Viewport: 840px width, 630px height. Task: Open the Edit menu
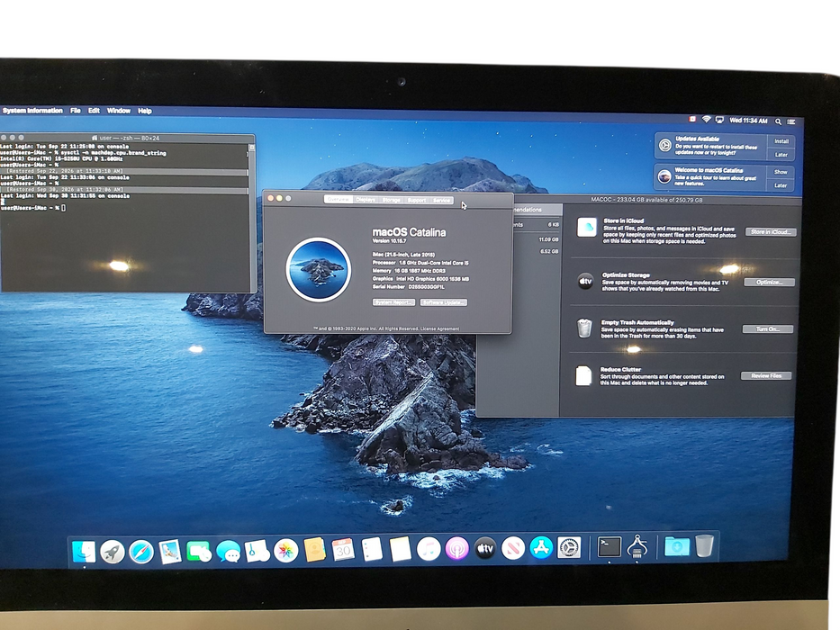pyautogui.click(x=94, y=111)
